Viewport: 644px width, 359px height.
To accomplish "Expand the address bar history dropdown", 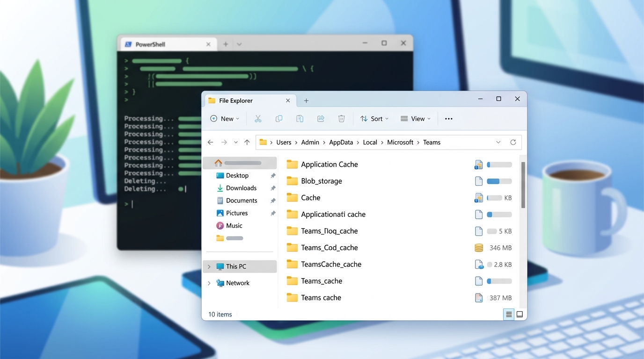I will [x=498, y=142].
